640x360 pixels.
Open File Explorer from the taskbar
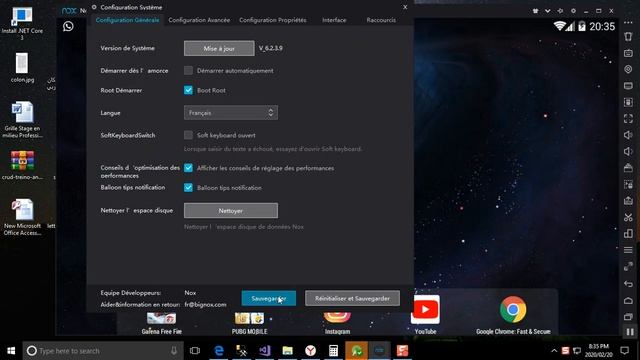(x=287, y=351)
